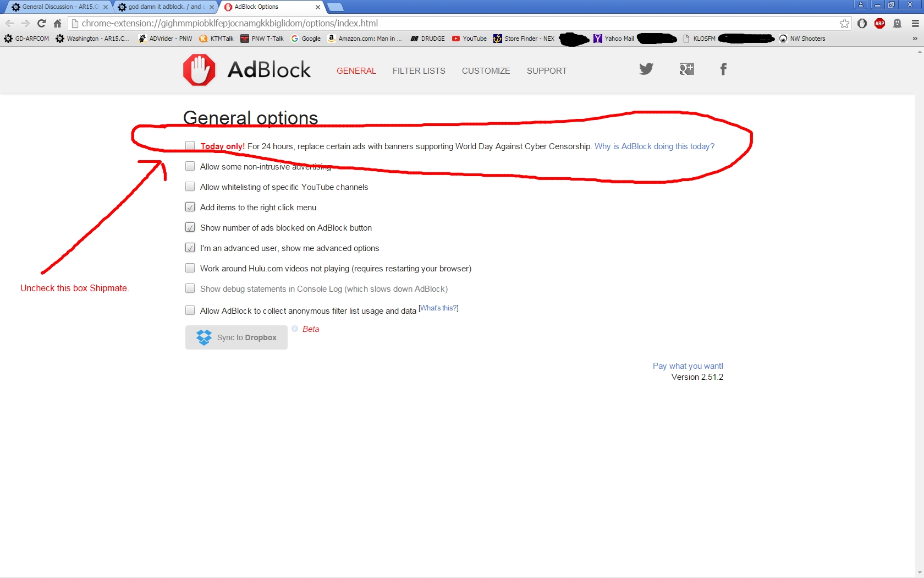Click the AdBlock red hand logo
Viewport: 924px width, 578px height.
tap(199, 70)
